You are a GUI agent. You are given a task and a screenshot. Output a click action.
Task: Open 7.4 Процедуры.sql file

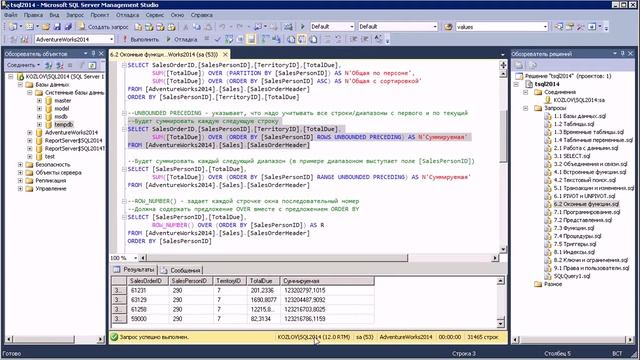(577, 236)
